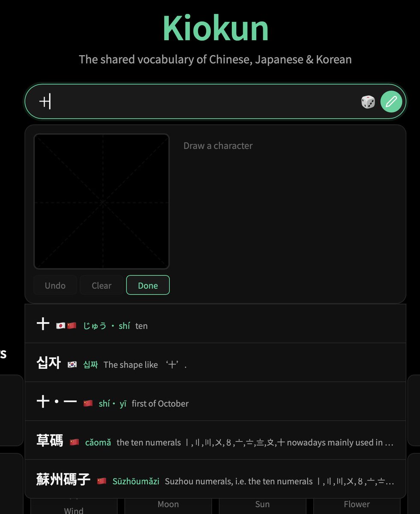
Task: Click the じゅう・shí reading text
Action: (106, 326)
